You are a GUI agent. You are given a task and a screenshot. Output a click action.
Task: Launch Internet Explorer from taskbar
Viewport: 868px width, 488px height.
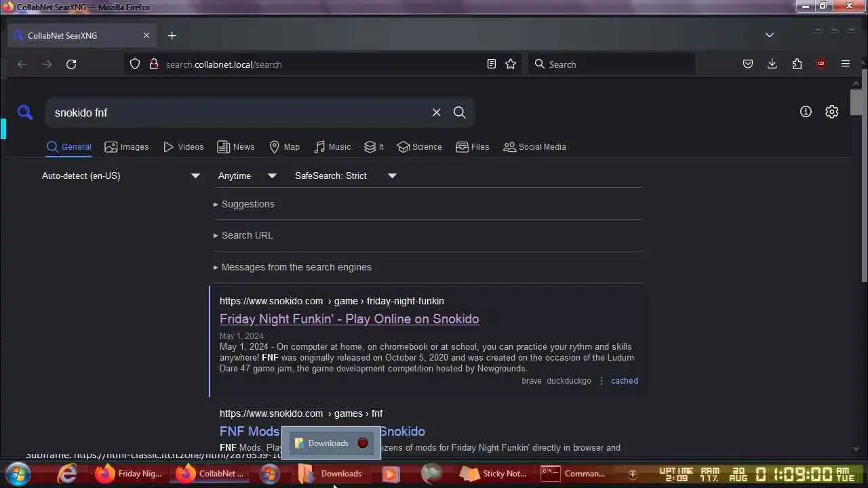click(x=67, y=474)
